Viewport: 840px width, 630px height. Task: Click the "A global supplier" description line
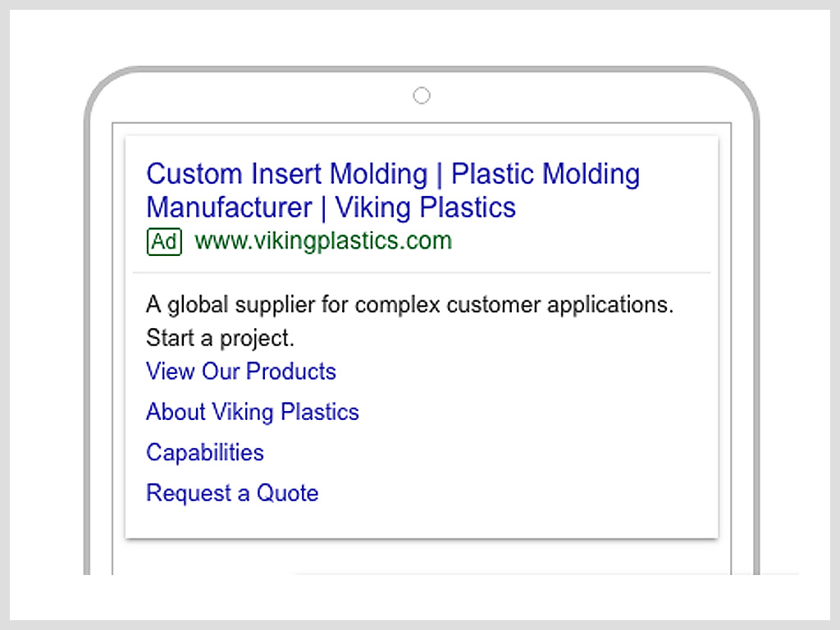point(410,305)
